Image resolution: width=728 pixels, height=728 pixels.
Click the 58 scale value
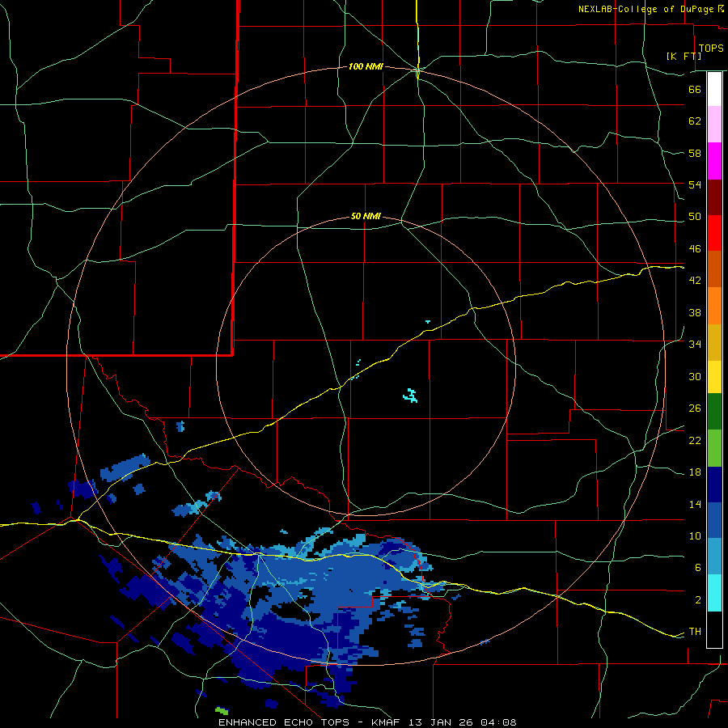pos(695,153)
